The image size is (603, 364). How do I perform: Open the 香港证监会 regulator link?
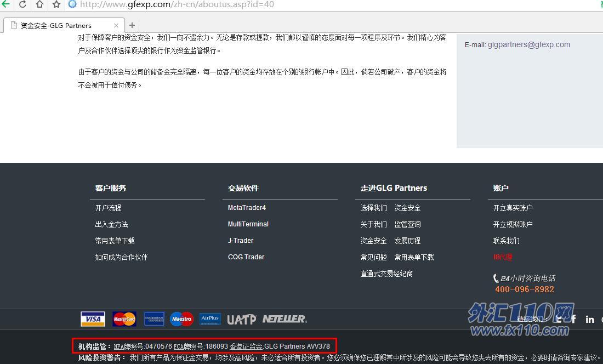click(246, 346)
